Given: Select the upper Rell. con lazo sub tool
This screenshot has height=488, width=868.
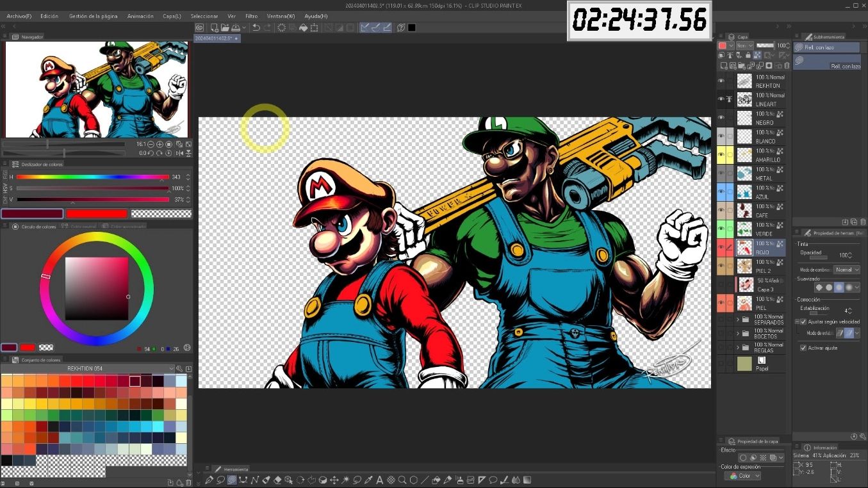Looking at the screenshot, I should tap(827, 47).
